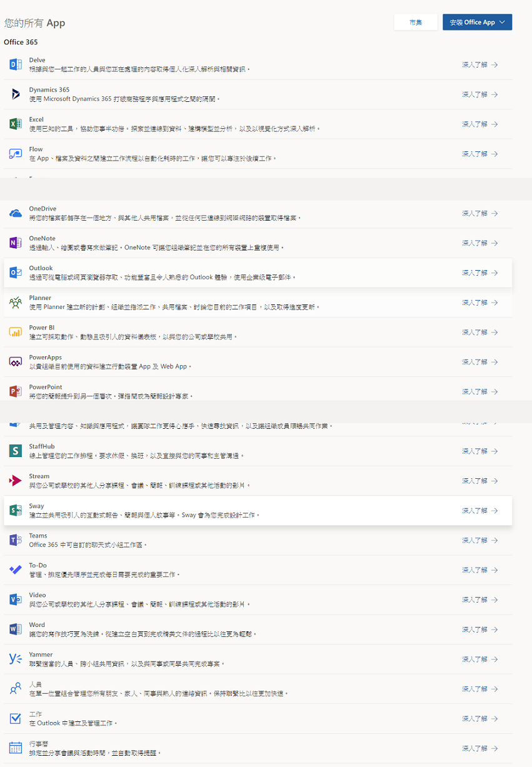
Task: Click 深入了解 in the Word row
Action: (x=479, y=629)
